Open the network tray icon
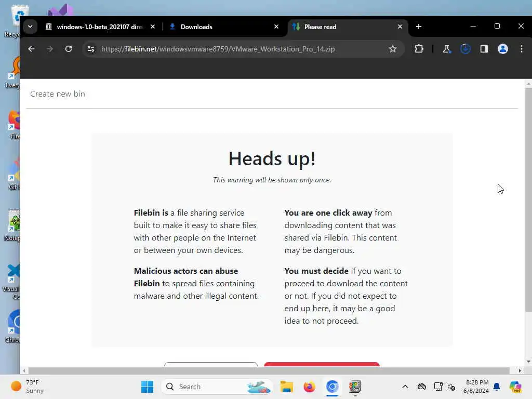Screen dimensions: 532x399 tap(438, 387)
